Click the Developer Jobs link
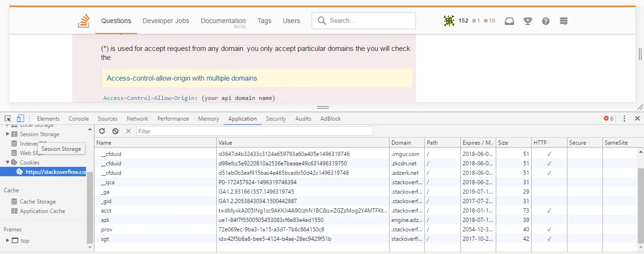Image resolution: width=644 pixels, height=254 pixels. coord(166,21)
